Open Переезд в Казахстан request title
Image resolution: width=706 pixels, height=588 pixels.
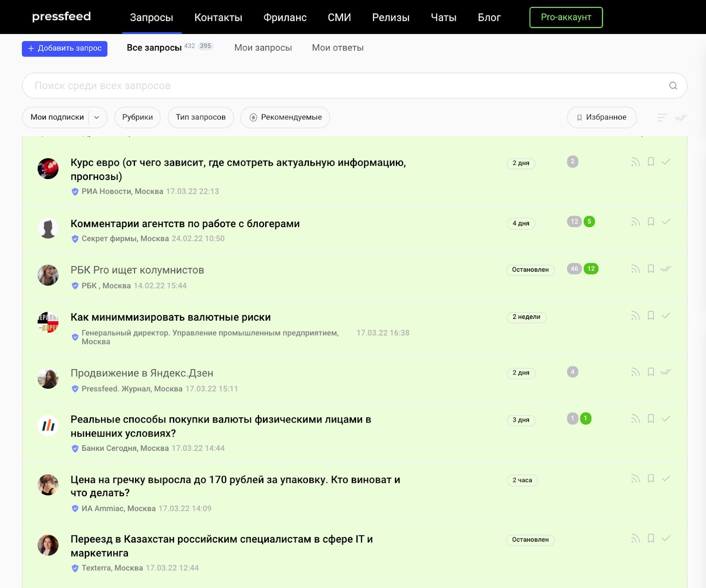222,546
